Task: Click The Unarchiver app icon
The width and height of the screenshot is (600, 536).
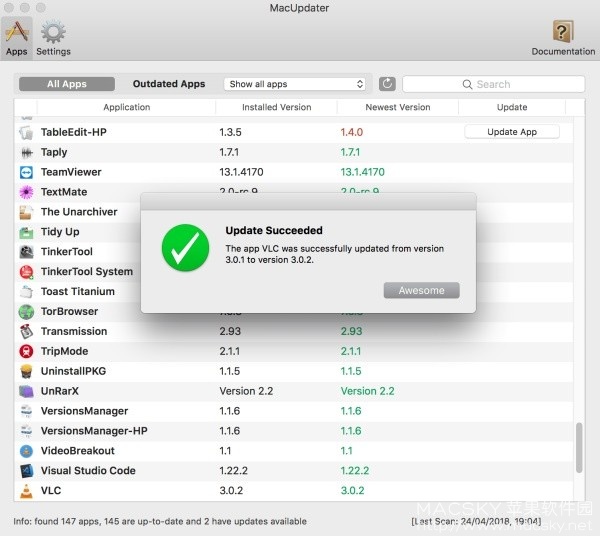Action: pos(26,212)
